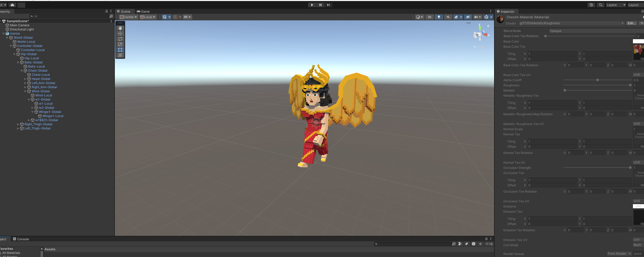
Task: Click the Project panel search field
Action: (x=413, y=244)
